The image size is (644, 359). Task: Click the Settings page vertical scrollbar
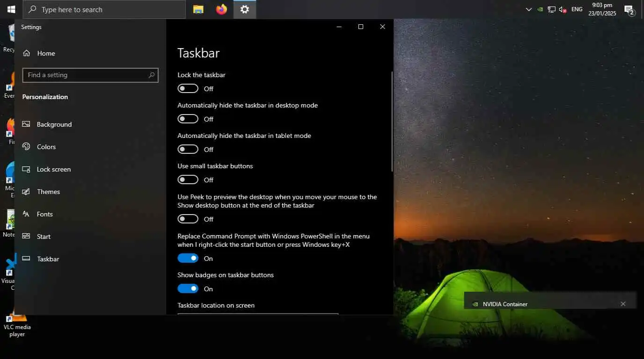[x=392, y=121]
